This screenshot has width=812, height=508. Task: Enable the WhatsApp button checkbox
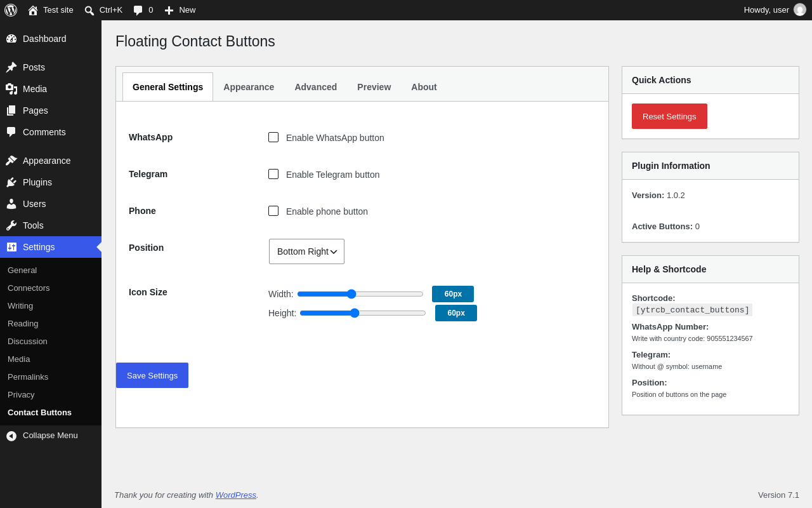pos(273,137)
